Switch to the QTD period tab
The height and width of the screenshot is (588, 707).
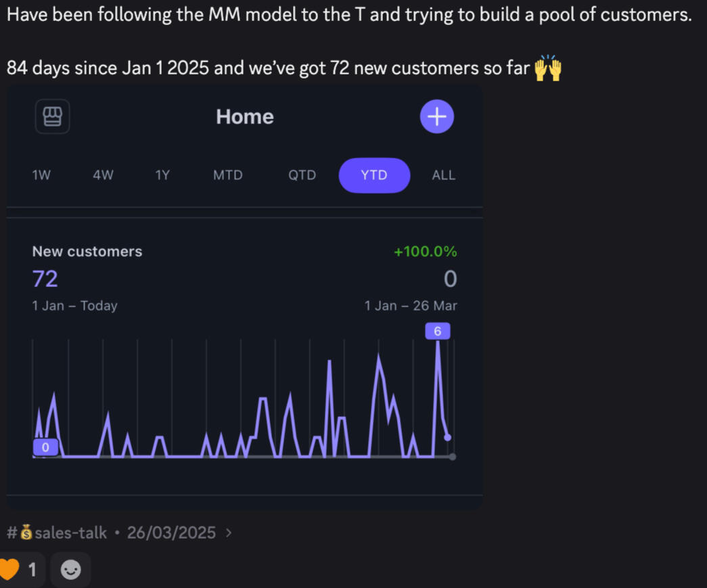click(302, 175)
